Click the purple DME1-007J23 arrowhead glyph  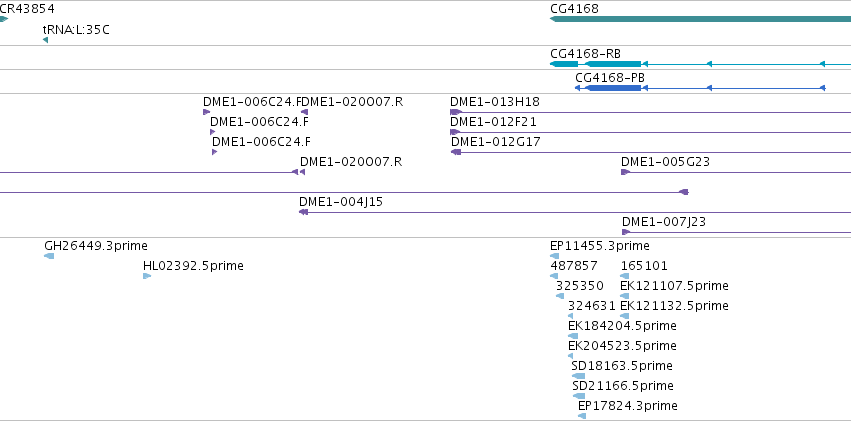coord(626,232)
